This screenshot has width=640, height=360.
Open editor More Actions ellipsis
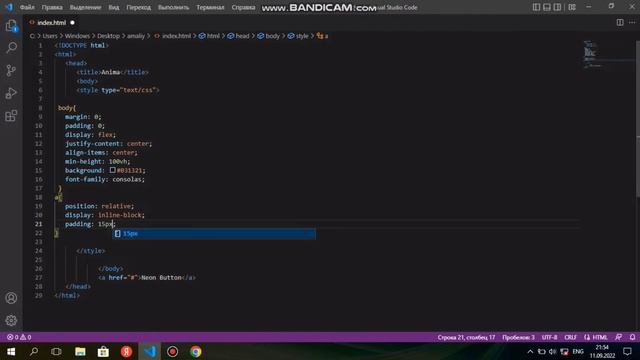pos(632,22)
